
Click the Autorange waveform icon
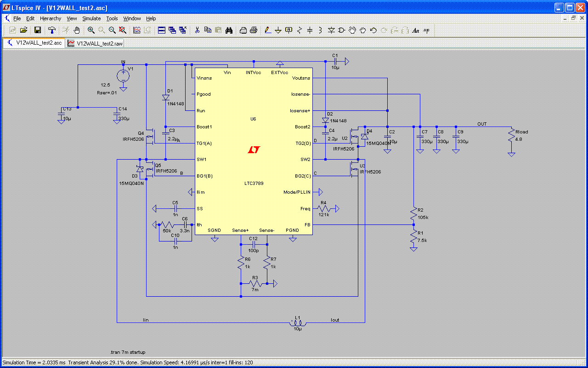click(x=137, y=30)
